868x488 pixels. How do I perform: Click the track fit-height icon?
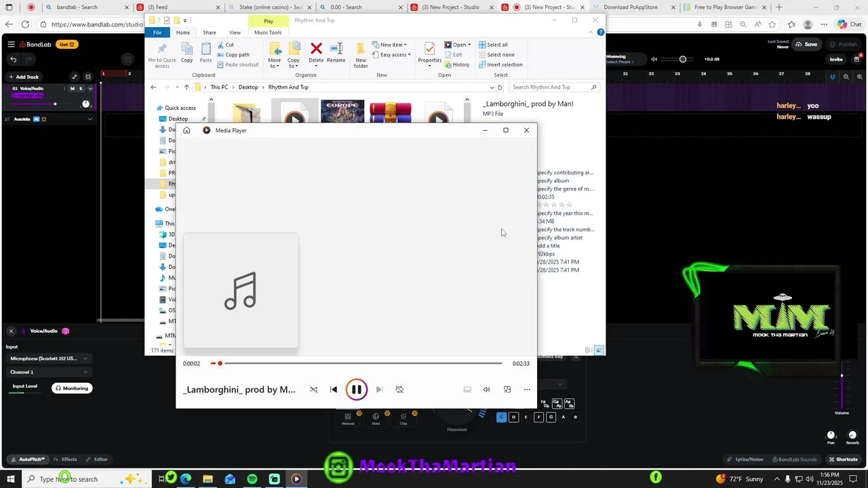88,77
